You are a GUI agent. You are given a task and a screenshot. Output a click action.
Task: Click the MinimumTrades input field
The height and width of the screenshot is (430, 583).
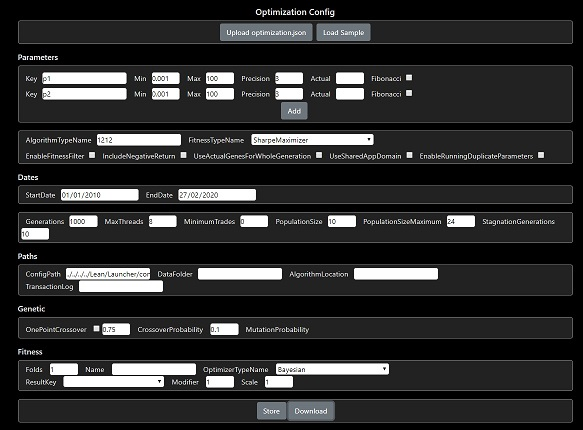click(x=254, y=221)
